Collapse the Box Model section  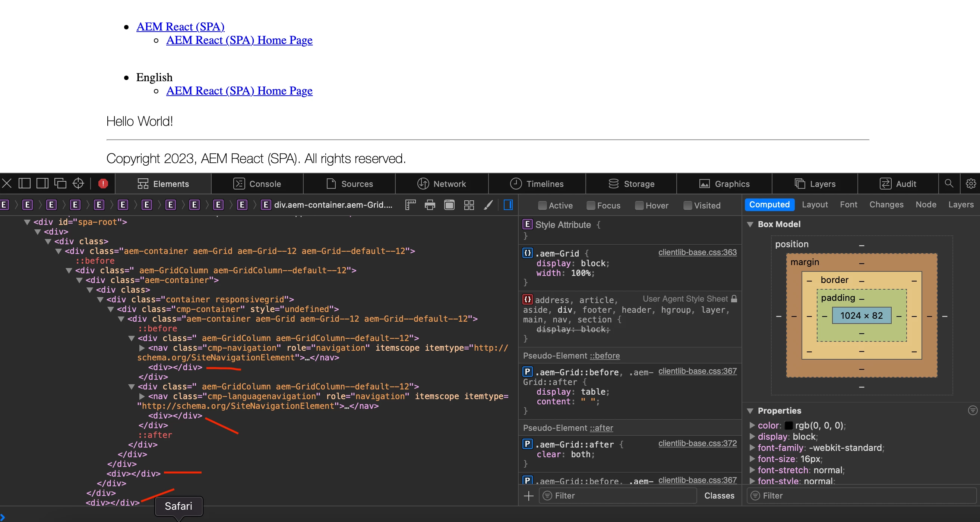(750, 224)
